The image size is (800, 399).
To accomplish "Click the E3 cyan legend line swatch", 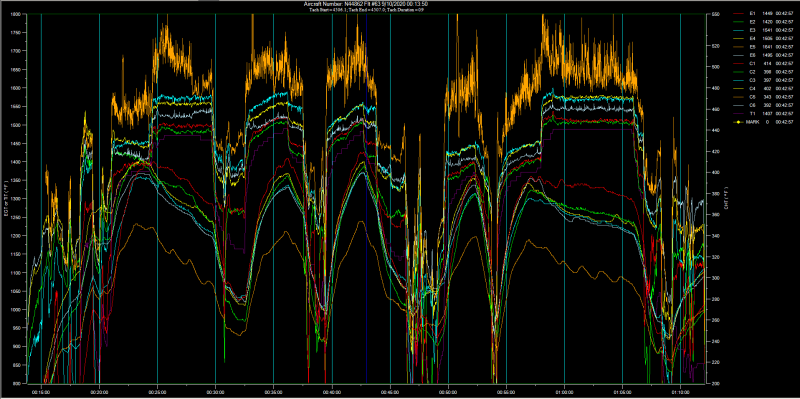I will coord(738,30).
